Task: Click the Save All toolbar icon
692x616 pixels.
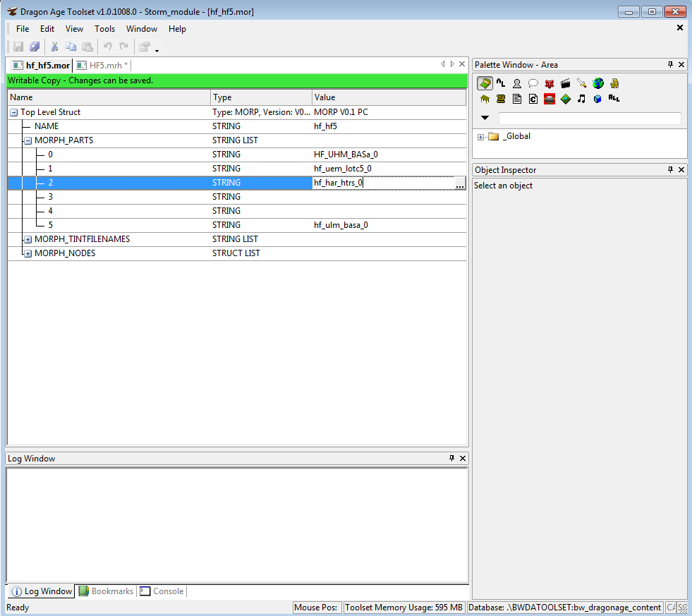Action: pos(35,47)
